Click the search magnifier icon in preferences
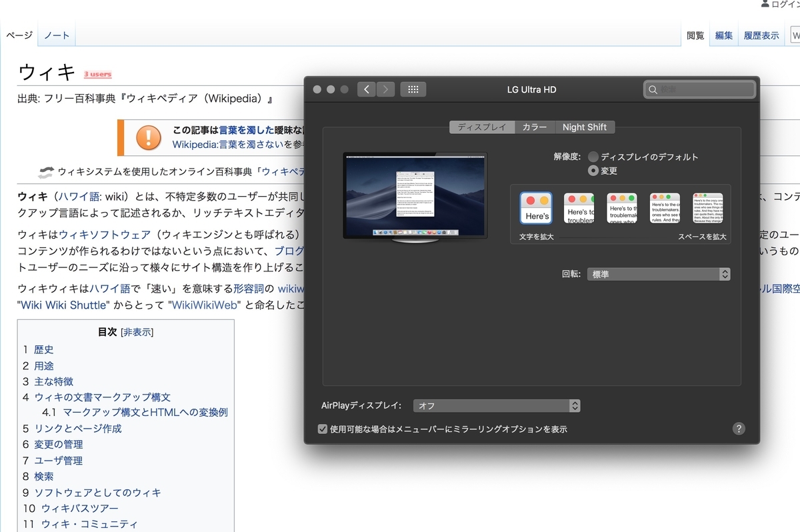Screen dimensions: 800x532 tap(653, 89)
